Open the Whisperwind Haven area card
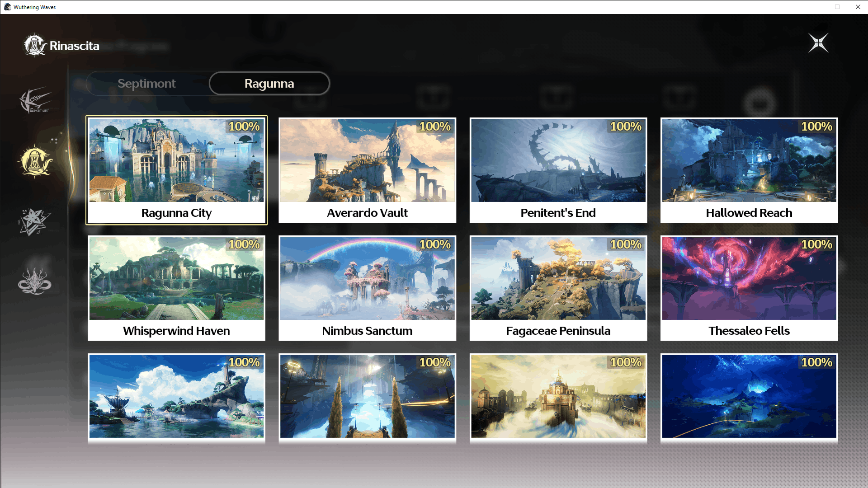Image resolution: width=868 pixels, height=488 pixels. pos(176,288)
